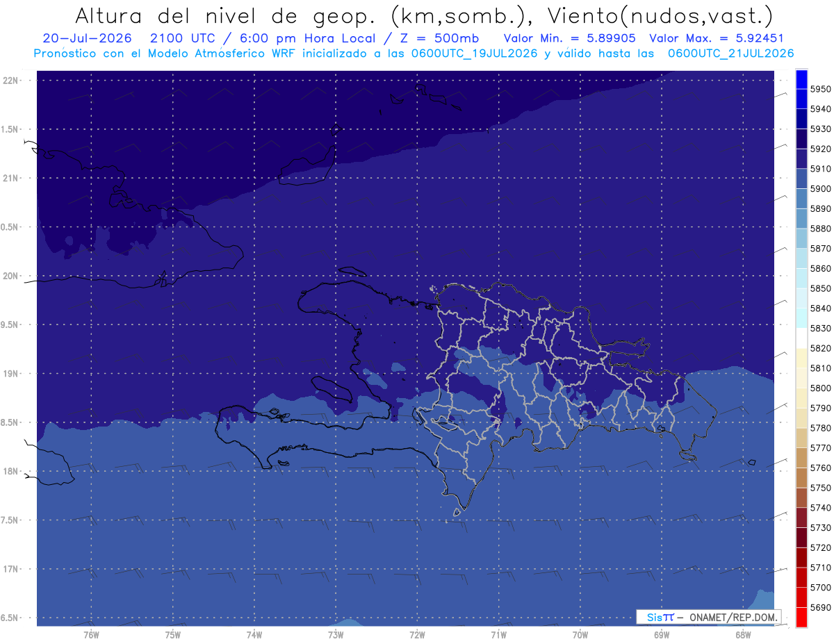Image resolution: width=834 pixels, height=644 pixels.
Task: Click the '9.5N' latitude label
Action: click(x=10, y=325)
